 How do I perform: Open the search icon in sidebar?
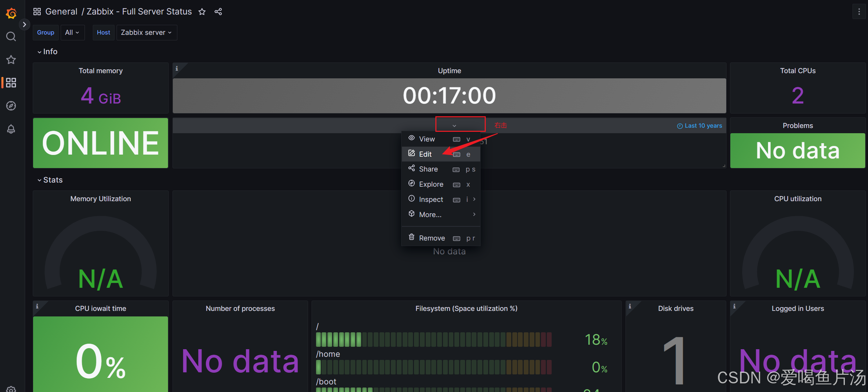(x=11, y=36)
